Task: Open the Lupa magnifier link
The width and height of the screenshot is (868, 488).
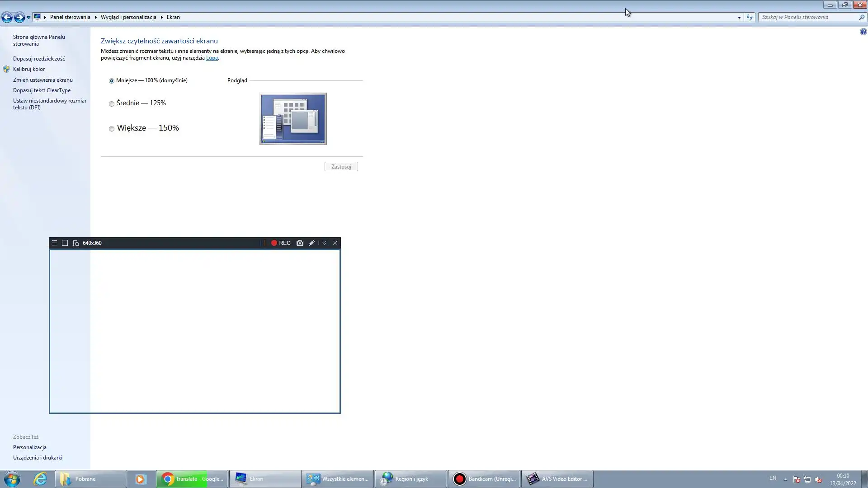Action: point(212,58)
